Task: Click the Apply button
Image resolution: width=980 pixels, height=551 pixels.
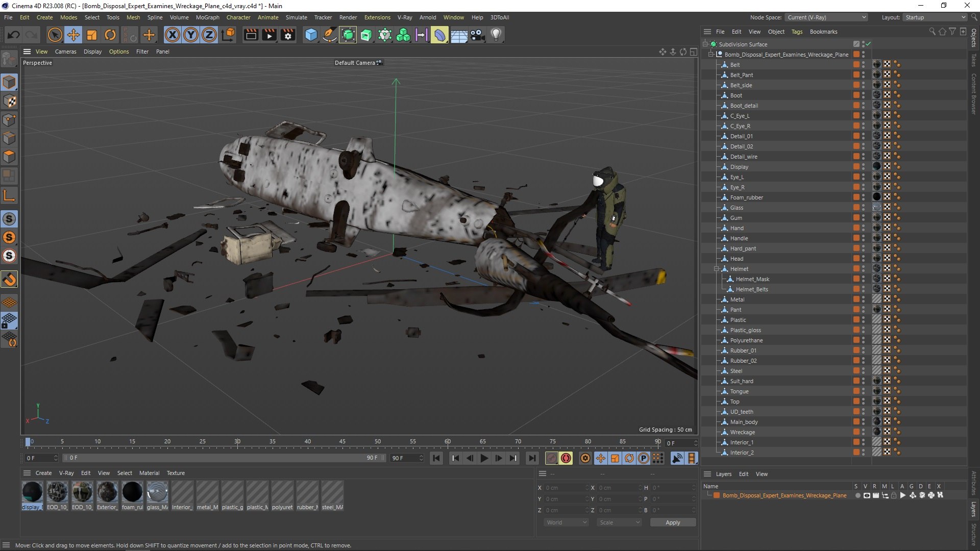Action: pyautogui.click(x=673, y=522)
